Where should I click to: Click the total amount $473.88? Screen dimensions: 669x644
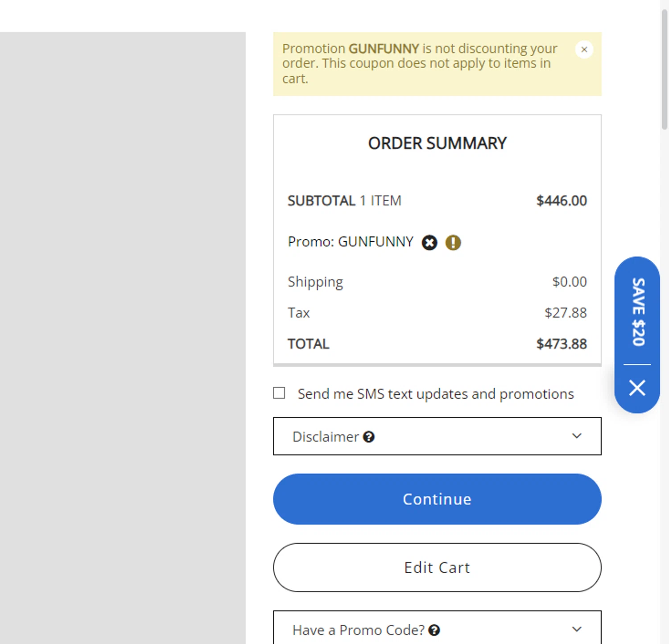[x=562, y=344]
